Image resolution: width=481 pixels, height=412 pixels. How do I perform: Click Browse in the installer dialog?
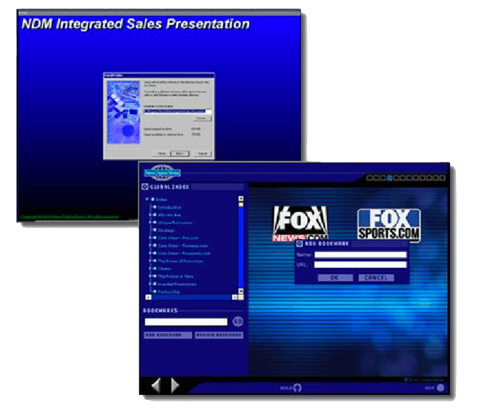pyautogui.click(x=202, y=118)
